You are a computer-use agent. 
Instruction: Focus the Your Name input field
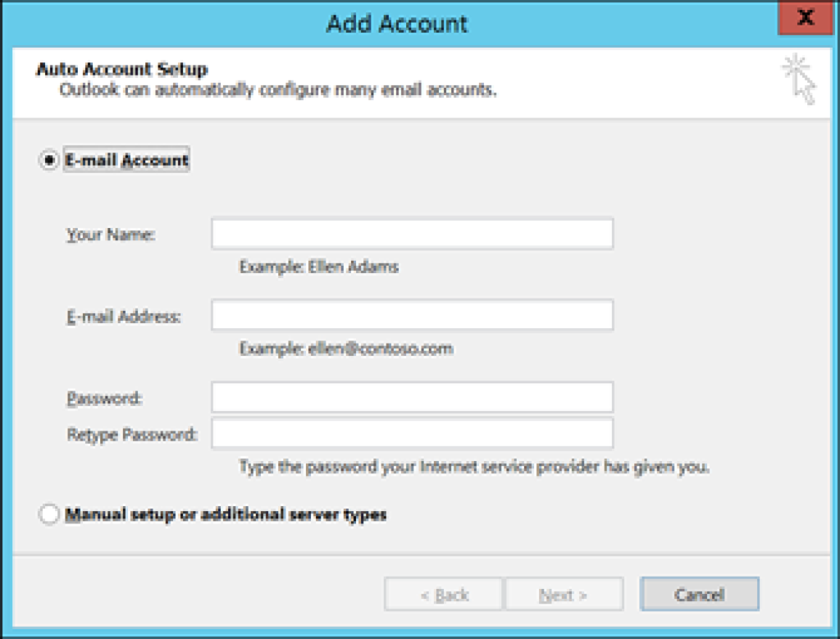412,234
